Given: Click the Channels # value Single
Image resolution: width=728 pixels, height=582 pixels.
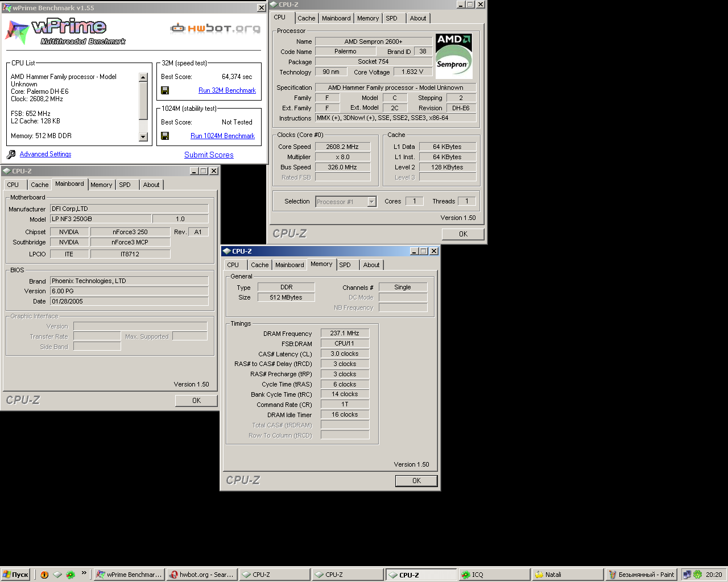Looking at the screenshot, I should click(x=403, y=287).
